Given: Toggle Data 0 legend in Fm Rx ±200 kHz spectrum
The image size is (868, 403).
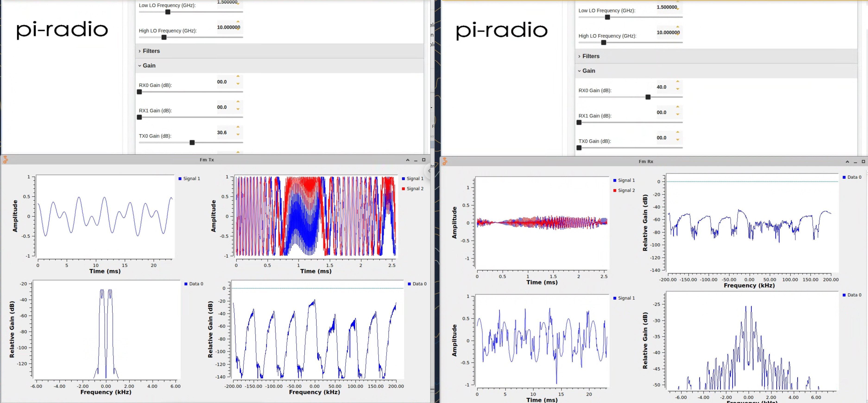Looking at the screenshot, I should pos(854,177).
